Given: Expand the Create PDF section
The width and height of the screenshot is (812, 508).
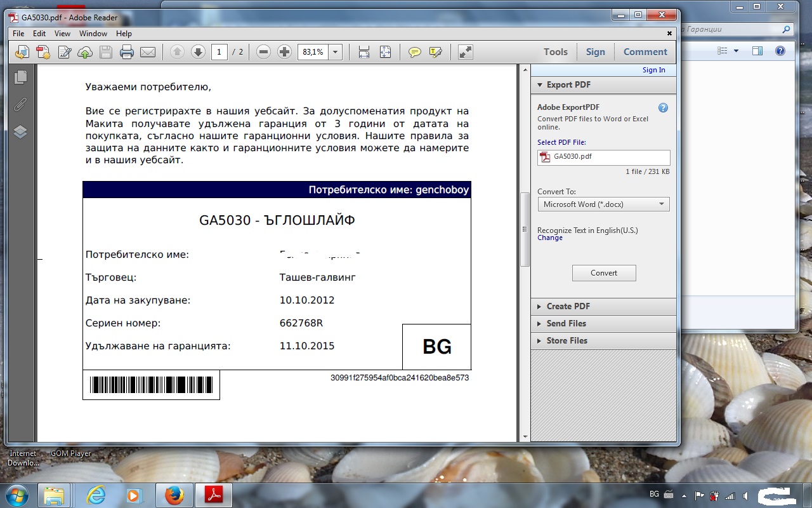Looking at the screenshot, I should point(568,306).
